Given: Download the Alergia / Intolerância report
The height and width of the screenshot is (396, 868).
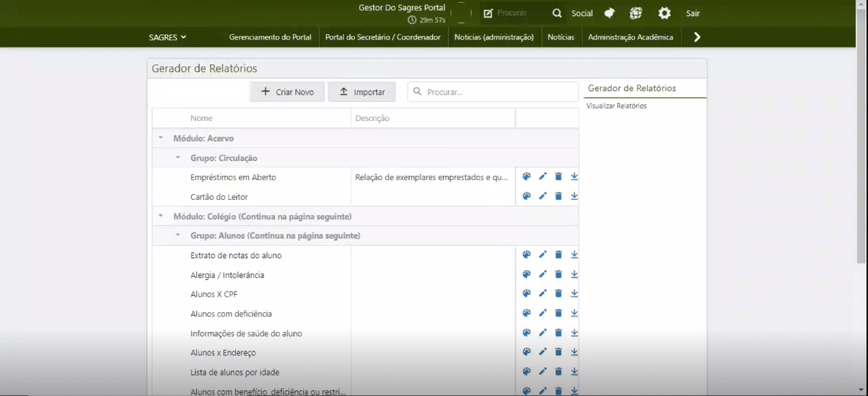Looking at the screenshot, I should (x=575, y=274).
